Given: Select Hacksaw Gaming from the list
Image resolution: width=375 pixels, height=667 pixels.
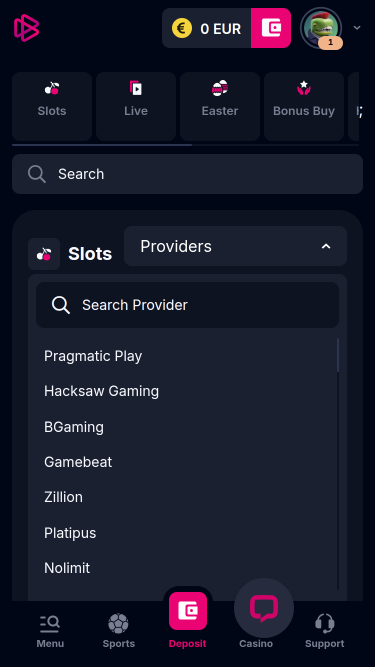Looking at the screenshot, I should point(102,391).
